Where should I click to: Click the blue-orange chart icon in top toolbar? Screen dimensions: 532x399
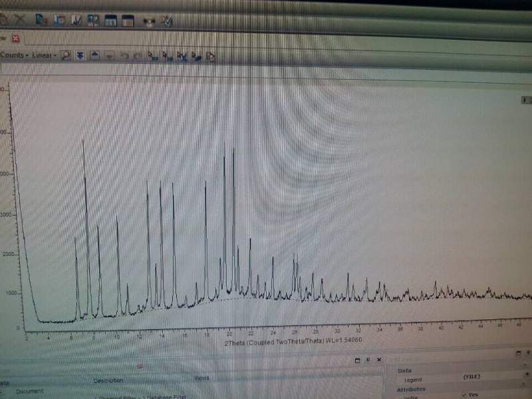pos(59,20)
